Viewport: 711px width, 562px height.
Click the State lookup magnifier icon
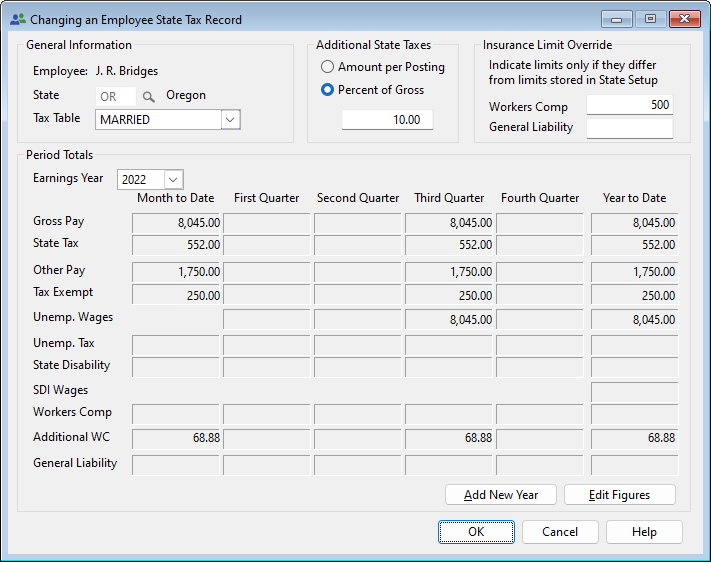(149, 97)
